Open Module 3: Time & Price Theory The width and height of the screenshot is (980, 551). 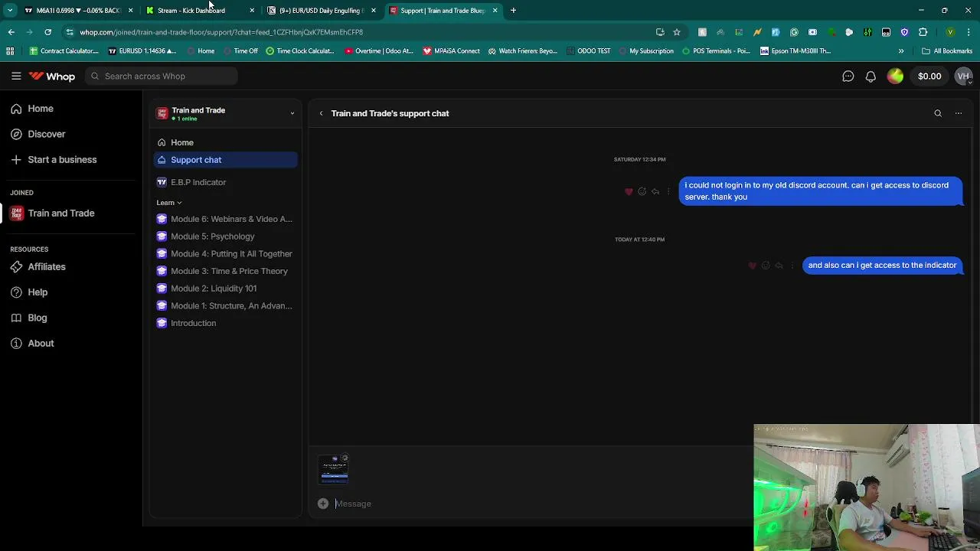[225, 271]
